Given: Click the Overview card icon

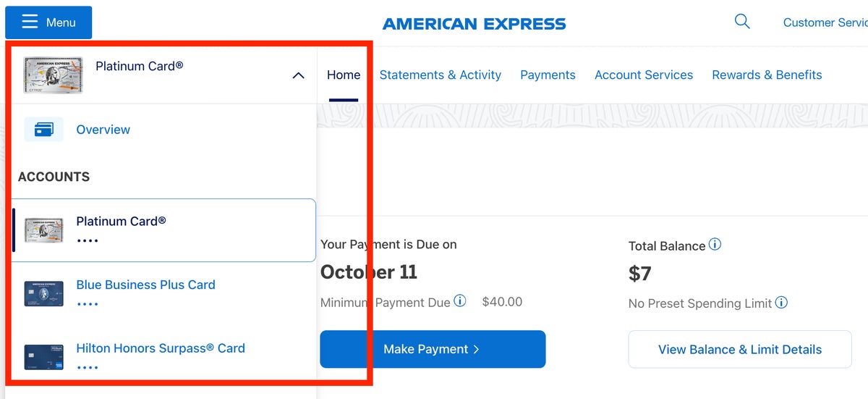Looking at the screenshot, I should point(43,130).
